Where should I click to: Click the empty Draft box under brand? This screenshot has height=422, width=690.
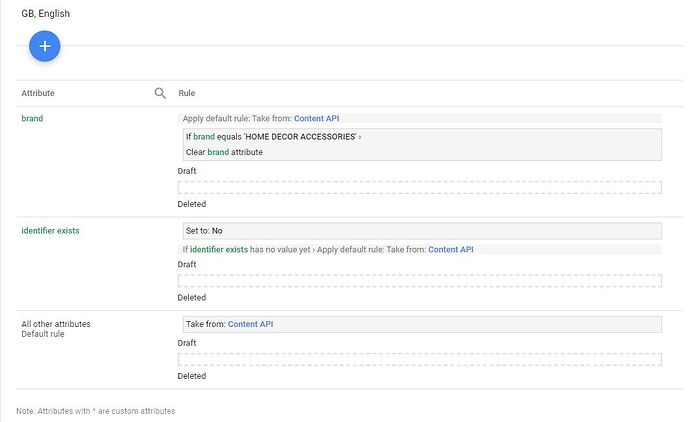[419, 187]
